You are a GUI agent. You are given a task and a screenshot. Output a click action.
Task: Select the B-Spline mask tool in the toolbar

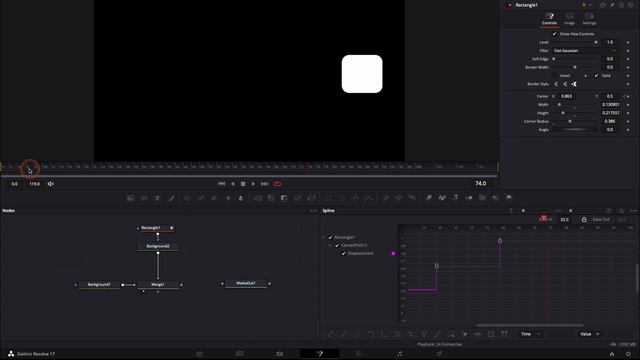pyautogui.click(x=369, y=198)
